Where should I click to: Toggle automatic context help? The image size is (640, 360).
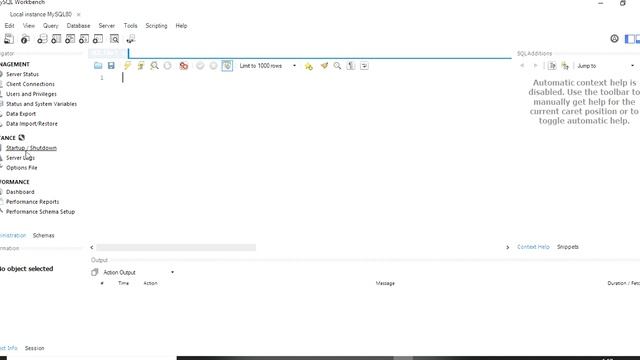click(552, 66)
